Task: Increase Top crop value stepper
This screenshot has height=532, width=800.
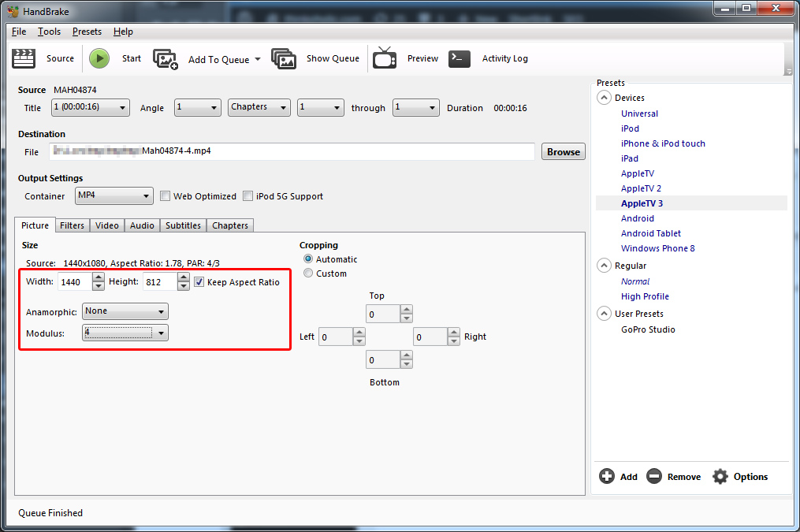Action: [x=406, y=309]
